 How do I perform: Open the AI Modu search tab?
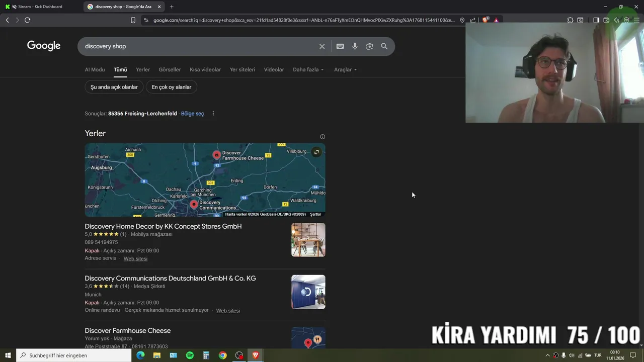tap(95, 70)
